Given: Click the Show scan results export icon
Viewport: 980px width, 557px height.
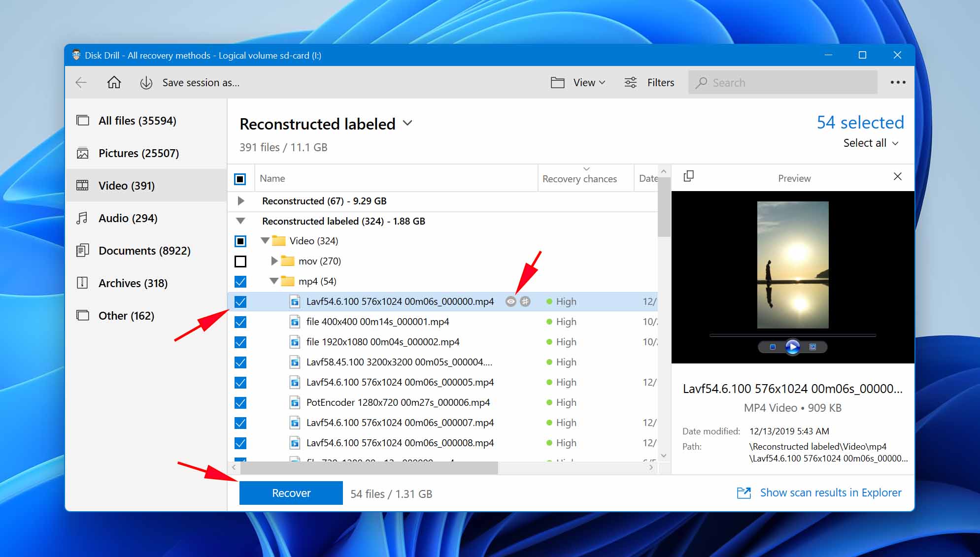Looking at the screenshot, I should tap(743, 492).
